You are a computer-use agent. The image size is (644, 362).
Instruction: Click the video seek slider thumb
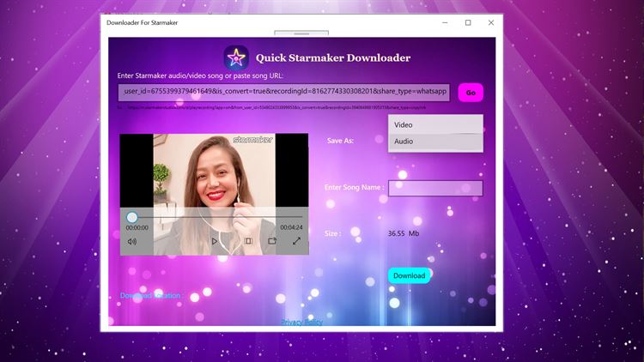click(132, 217)
